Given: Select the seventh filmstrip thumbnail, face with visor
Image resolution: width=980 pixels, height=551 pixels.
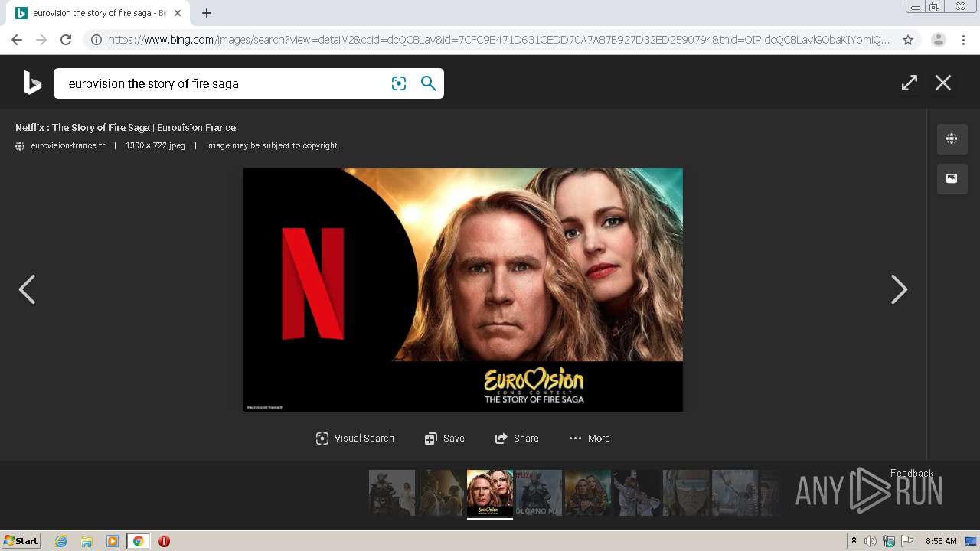Looking at the screenshot, I should pyautogui.click(x=686, y=493).
